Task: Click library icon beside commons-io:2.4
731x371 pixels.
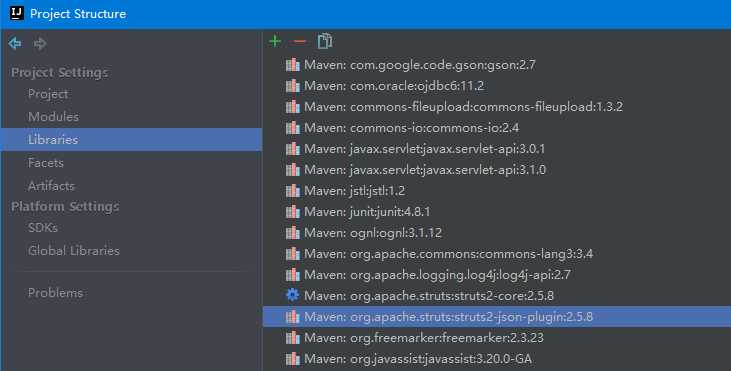Action: pos(292,128)
